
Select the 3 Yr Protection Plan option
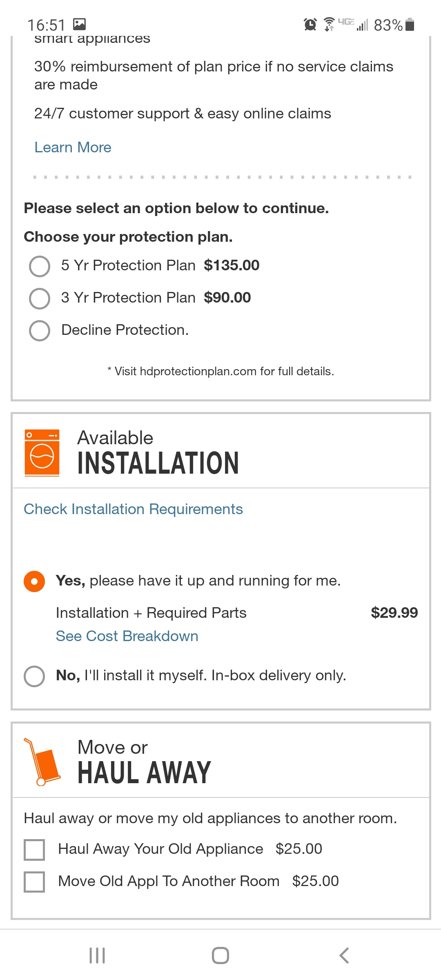(39, 298)
